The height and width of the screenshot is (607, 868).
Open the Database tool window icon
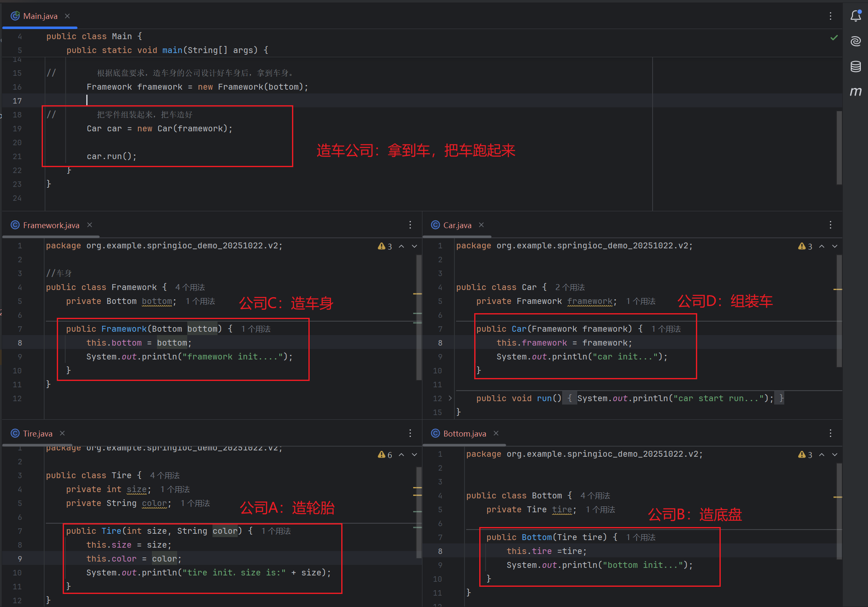(x=855, y=67)
